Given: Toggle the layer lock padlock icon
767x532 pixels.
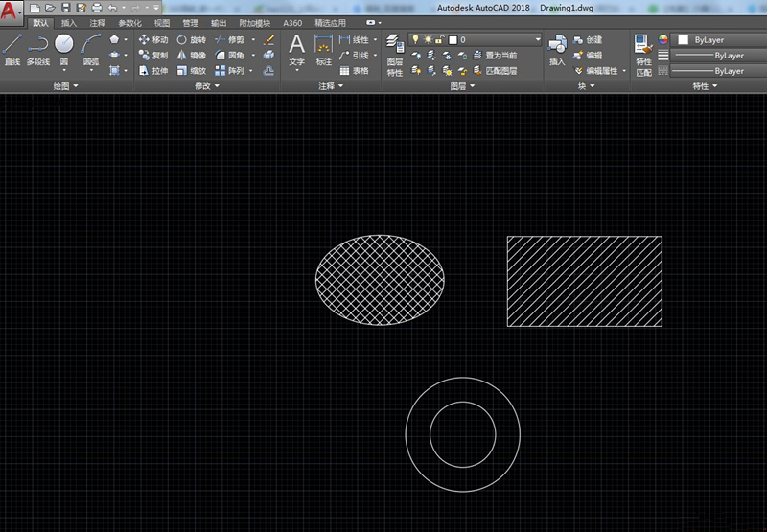Looking at the screenshot, I should pos(438,40).
